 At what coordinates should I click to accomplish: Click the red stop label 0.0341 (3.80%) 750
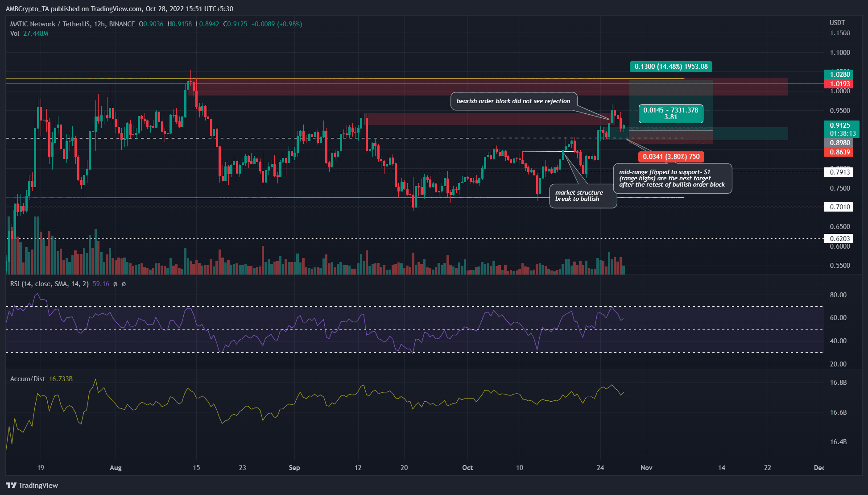[x=671, y=157]
